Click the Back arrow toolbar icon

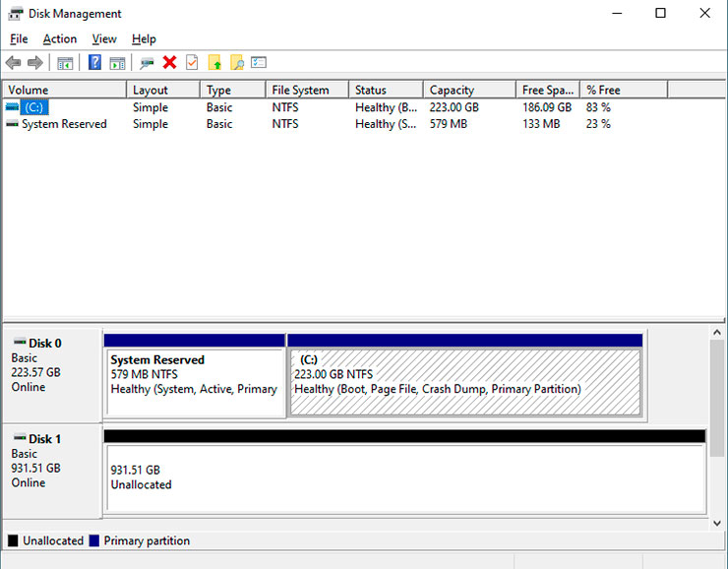13,62
